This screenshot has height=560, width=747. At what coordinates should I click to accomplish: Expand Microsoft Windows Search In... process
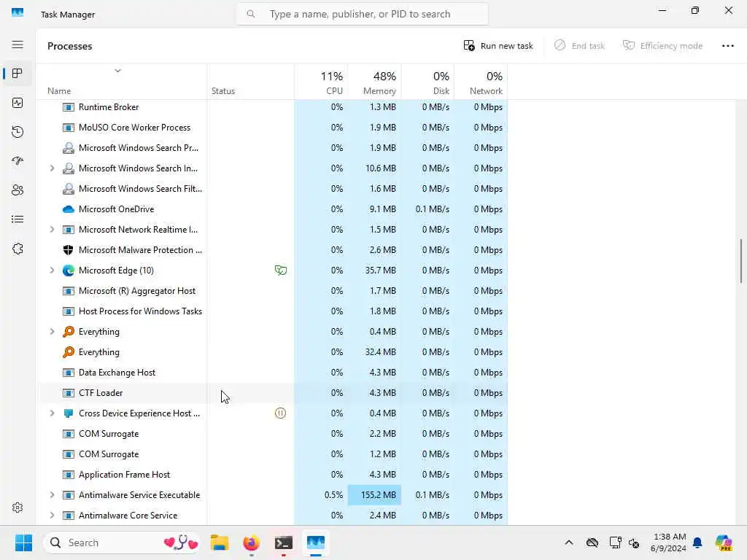click(52, 168)
